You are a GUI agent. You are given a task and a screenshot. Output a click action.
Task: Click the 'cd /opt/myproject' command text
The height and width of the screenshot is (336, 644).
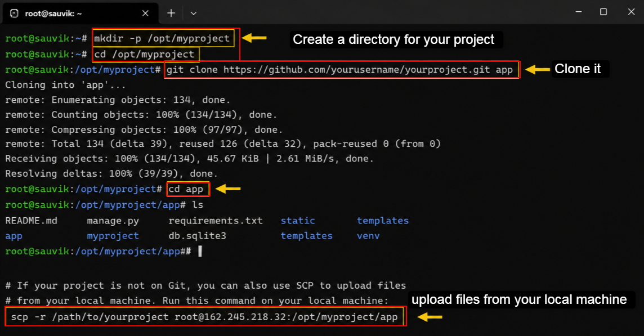144,54
